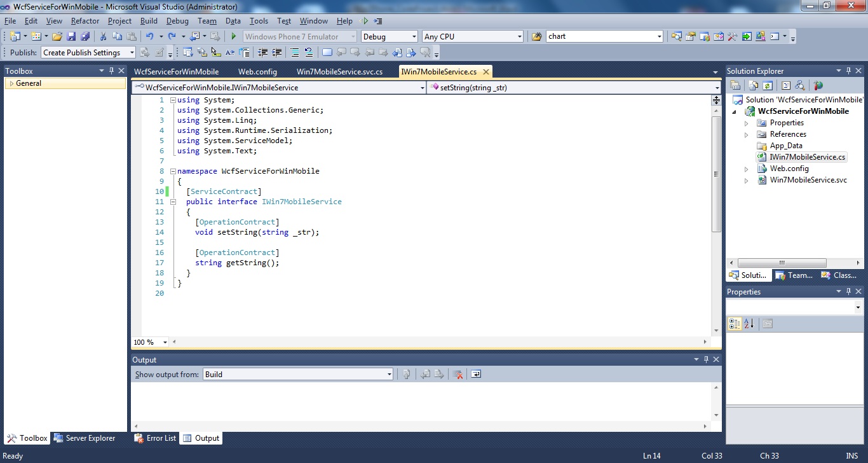Start debugging with the green play icon
Viewport: 868px width, 463px height.
[x=233, y=36]
